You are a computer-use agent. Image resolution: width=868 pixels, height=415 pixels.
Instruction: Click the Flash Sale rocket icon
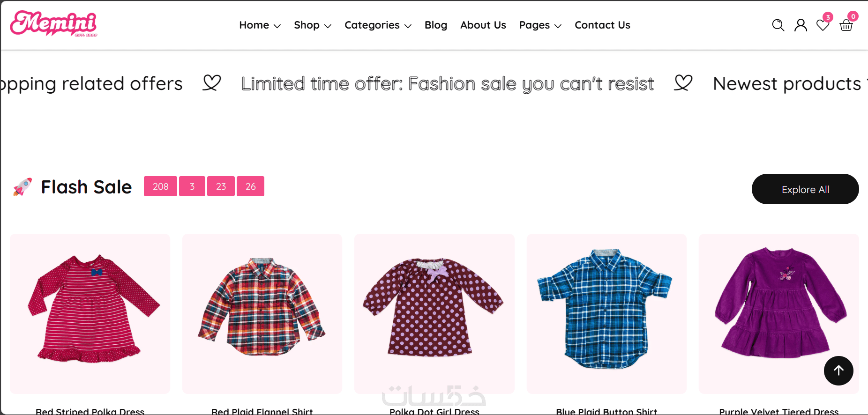pos(22,187)
